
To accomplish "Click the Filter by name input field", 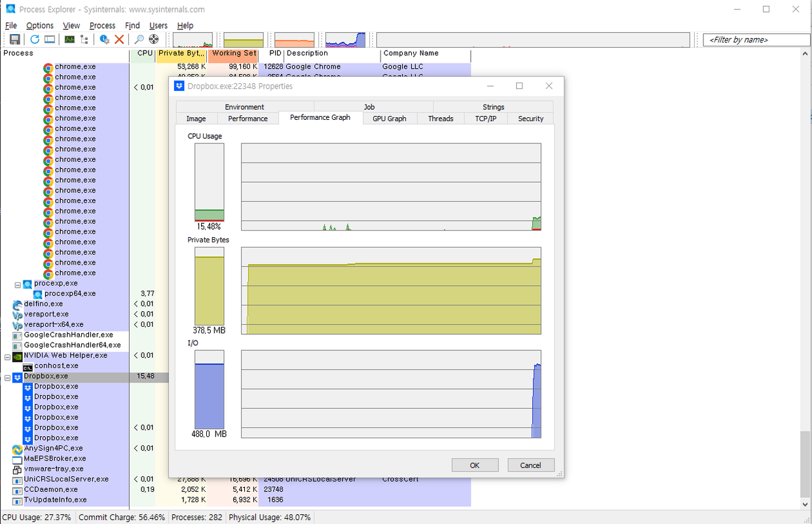I will 758,40.
